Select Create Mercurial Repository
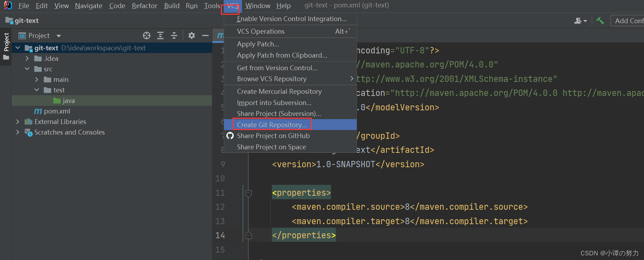Viewport: 644px width, 260px height. click(291, 91)
